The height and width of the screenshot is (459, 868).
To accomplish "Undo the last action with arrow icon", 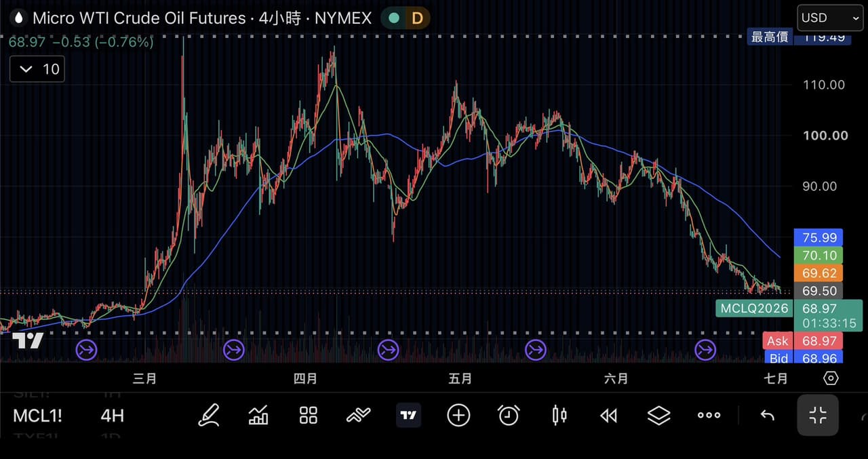I will (767, 416).
